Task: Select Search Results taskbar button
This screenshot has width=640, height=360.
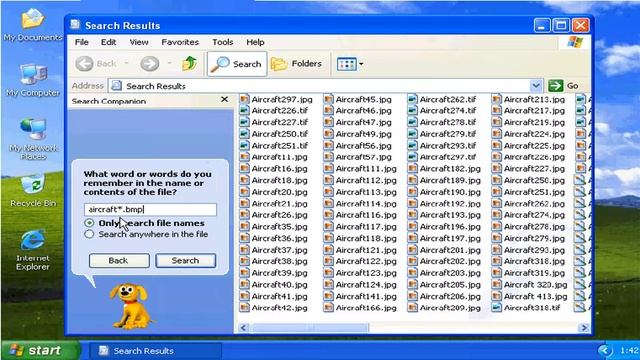Action: [156, 351]
